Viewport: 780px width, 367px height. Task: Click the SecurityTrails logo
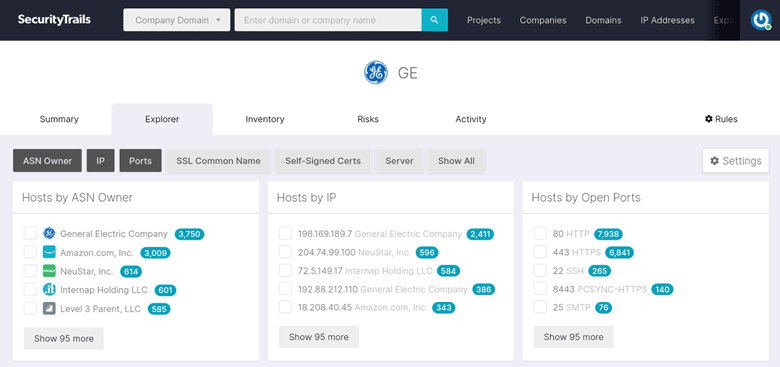(54, 20)
